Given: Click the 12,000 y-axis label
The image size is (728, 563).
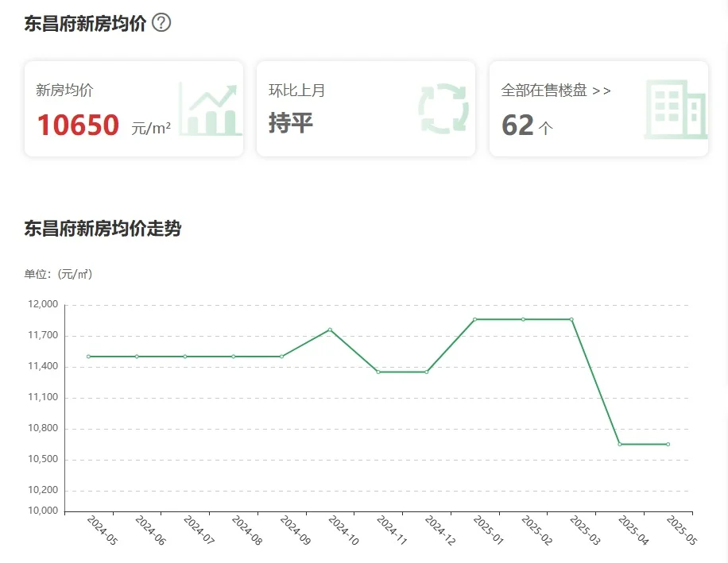Looking at the screenshot, I should point(43,304).
